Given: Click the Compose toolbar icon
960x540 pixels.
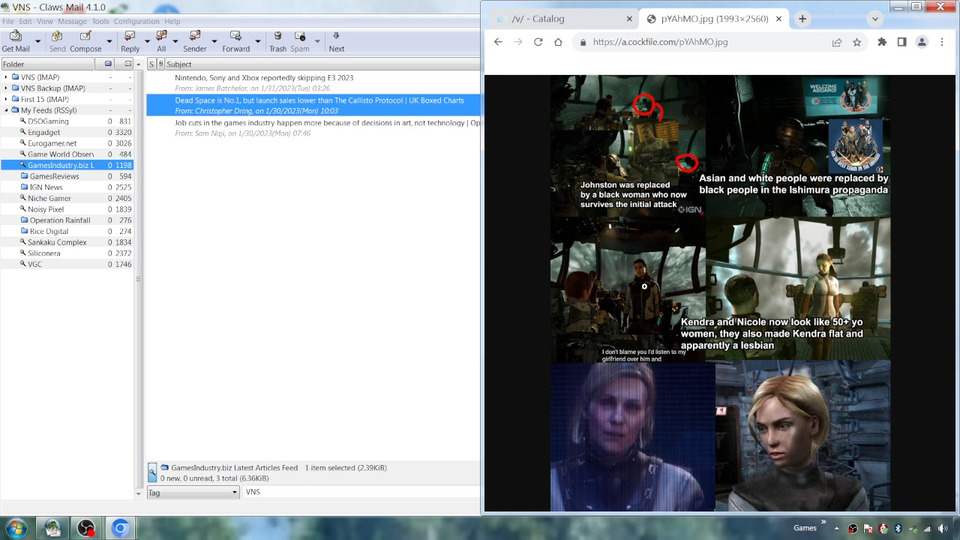Looking at the screenshot, I should [86, 41].
